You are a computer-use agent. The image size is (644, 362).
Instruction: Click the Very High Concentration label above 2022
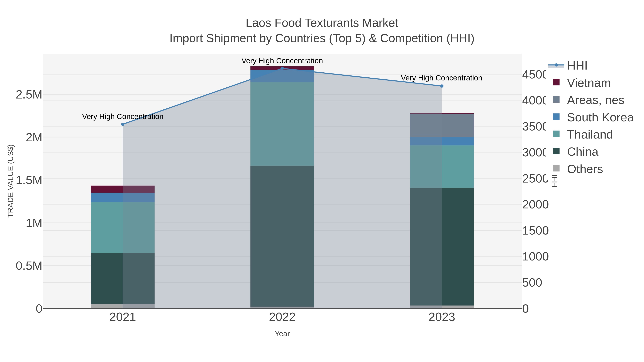(x=282, y=61)
